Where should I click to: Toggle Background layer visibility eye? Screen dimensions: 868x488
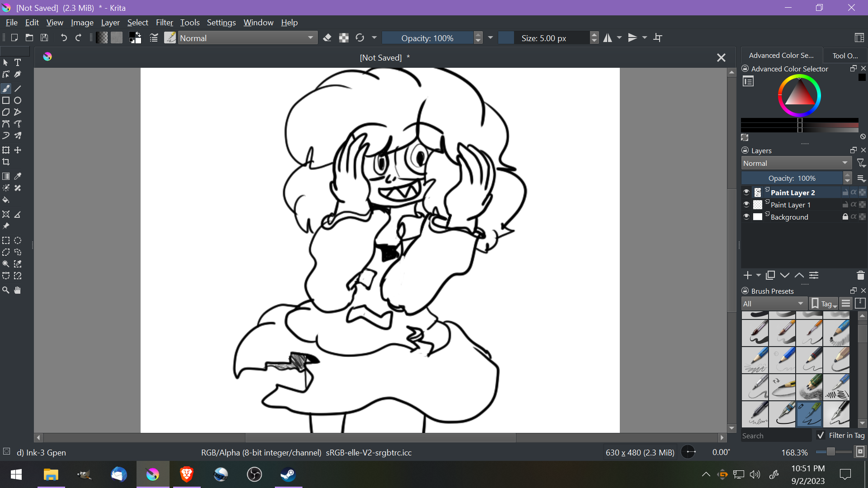[746, 217]
